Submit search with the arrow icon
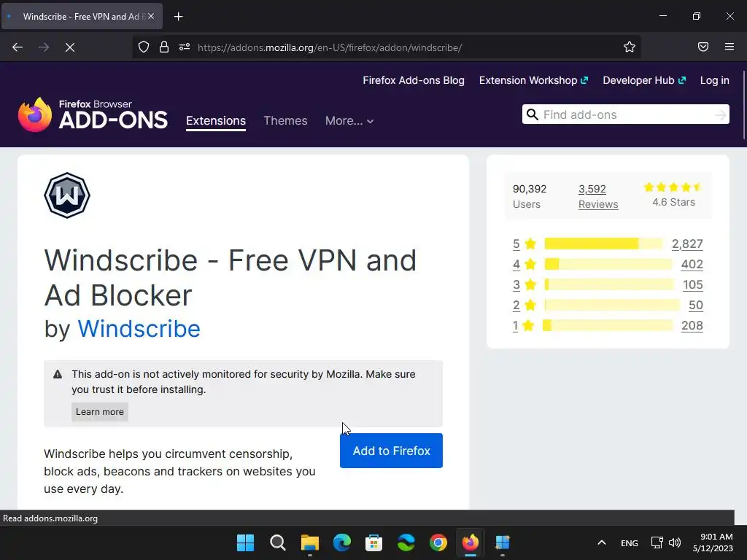Viewport: 747px width, 560px height. [720, 114]
